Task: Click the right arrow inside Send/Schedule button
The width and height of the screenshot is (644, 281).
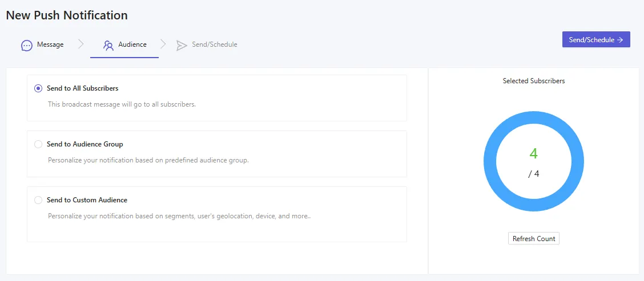Action: point(620,40)
